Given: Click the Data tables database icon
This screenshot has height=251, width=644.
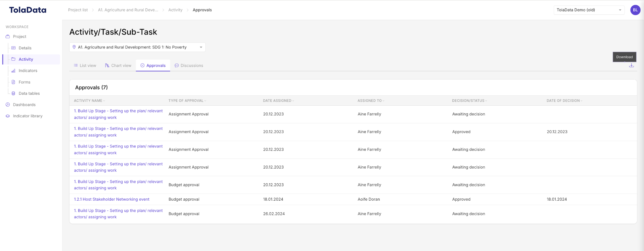Looking at the screenshot, I should click(14, 93).
